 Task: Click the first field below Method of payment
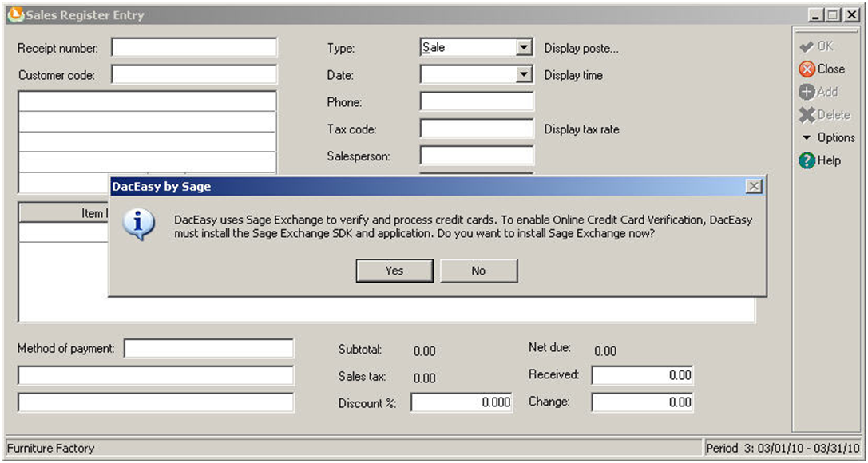(156, 375)
